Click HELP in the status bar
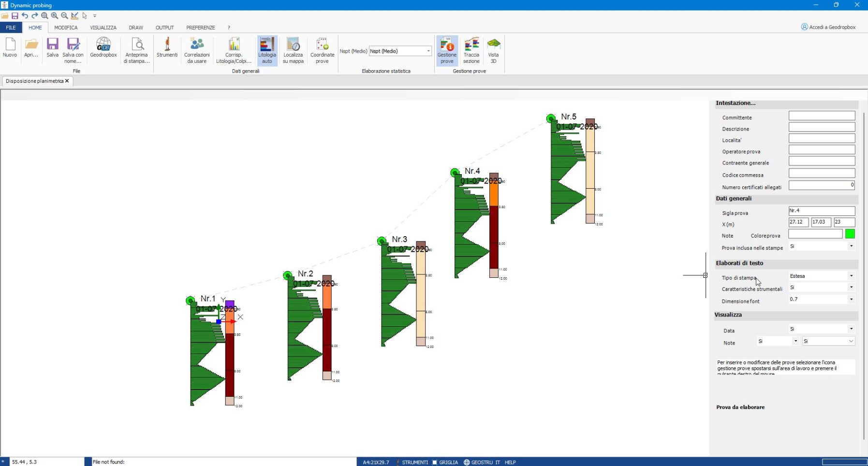Screen dimensions: 868x466 click(510, 462)
